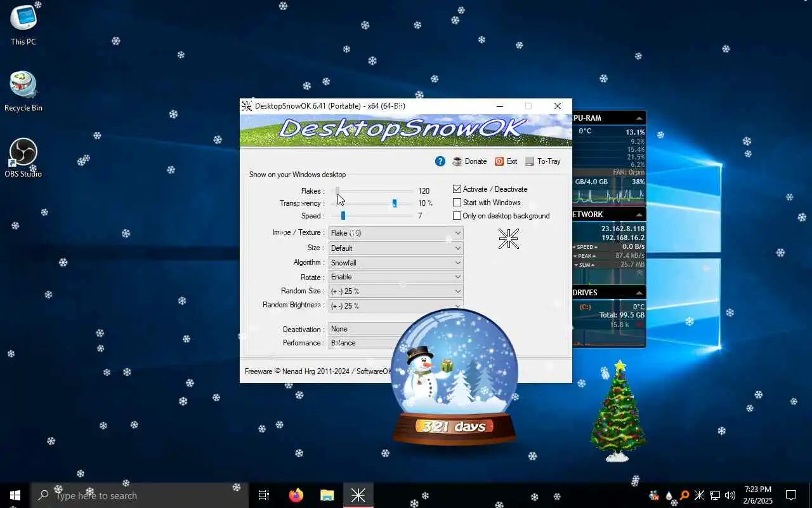Open the volume speaker tray icon
Image resolution: width=812 pixels, height=508 pixels.
point(730,495)
